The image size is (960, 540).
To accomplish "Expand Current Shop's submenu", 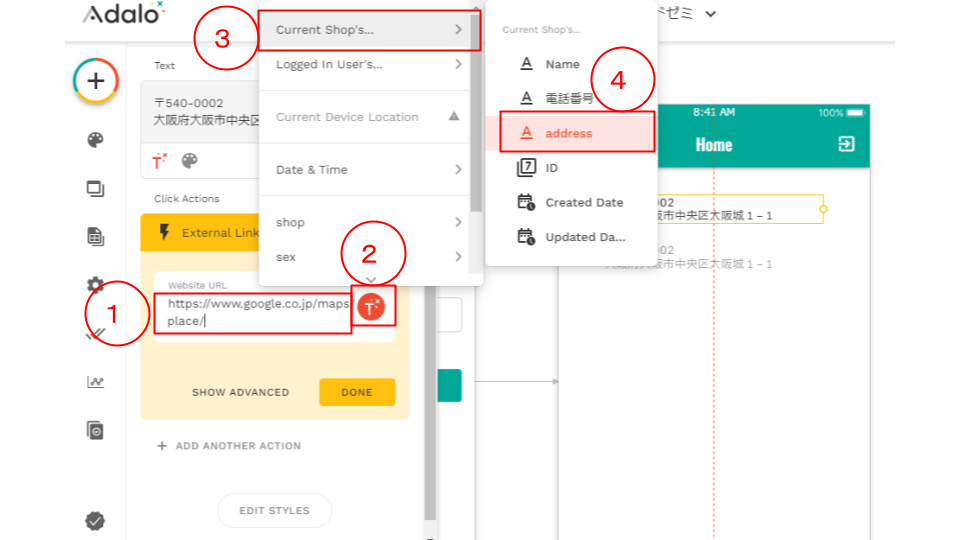I will click(369, 30).
